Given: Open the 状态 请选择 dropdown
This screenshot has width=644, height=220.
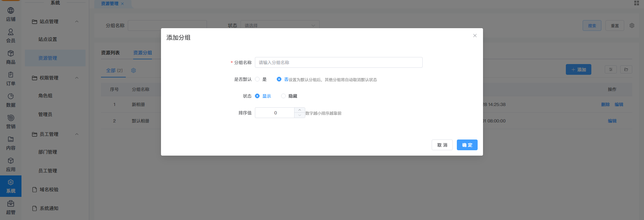Looking at the screenshot, I should point(280,25).
